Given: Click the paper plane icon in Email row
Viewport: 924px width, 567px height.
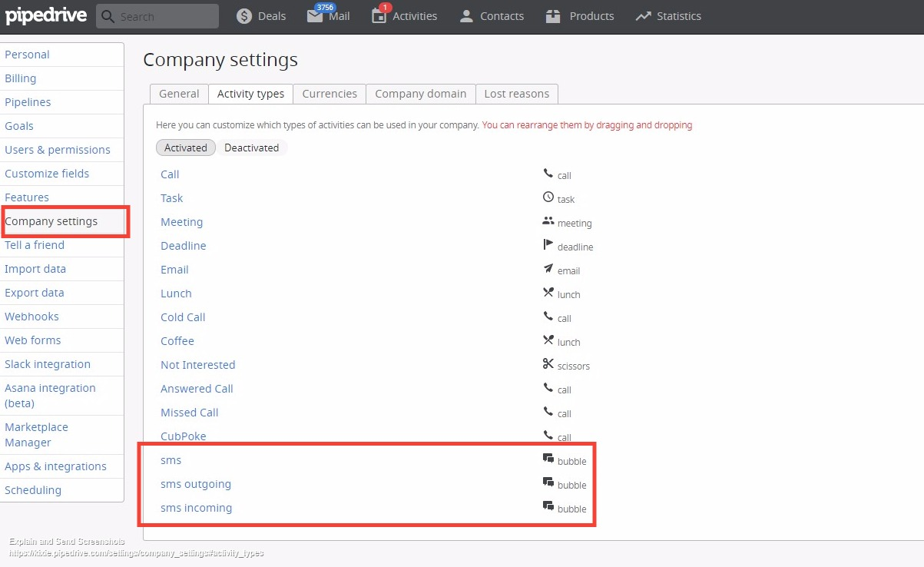Looking at the screenshot, I should 548,270.
